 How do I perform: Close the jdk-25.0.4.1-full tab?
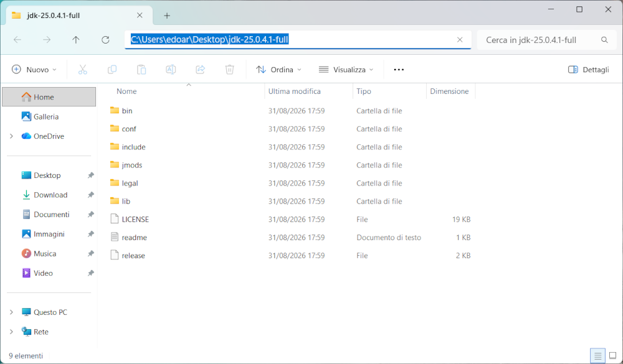click(140, 16)
